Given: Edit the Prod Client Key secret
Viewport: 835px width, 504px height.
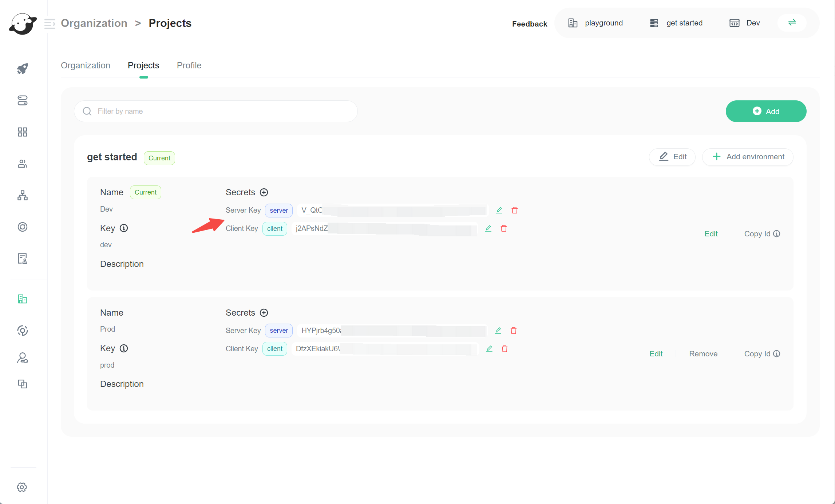Looking at the screenshot, I should pos(489,349).
